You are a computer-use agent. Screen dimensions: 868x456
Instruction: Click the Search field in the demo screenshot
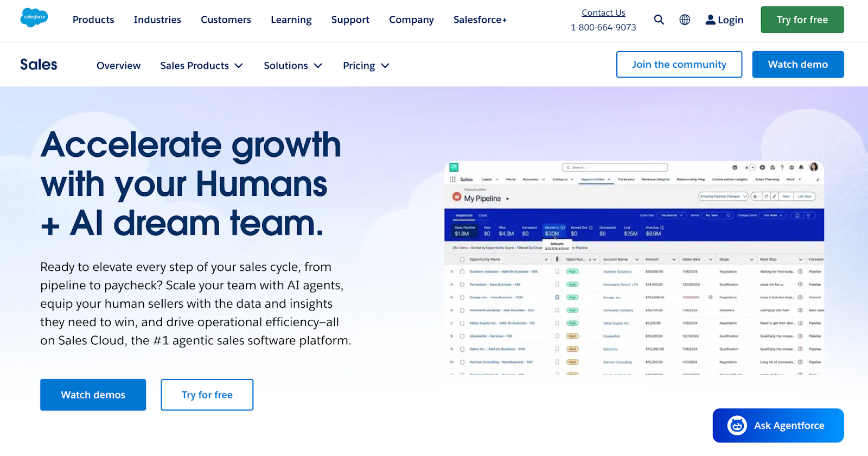pyautogui.click(x=615, y=167)
